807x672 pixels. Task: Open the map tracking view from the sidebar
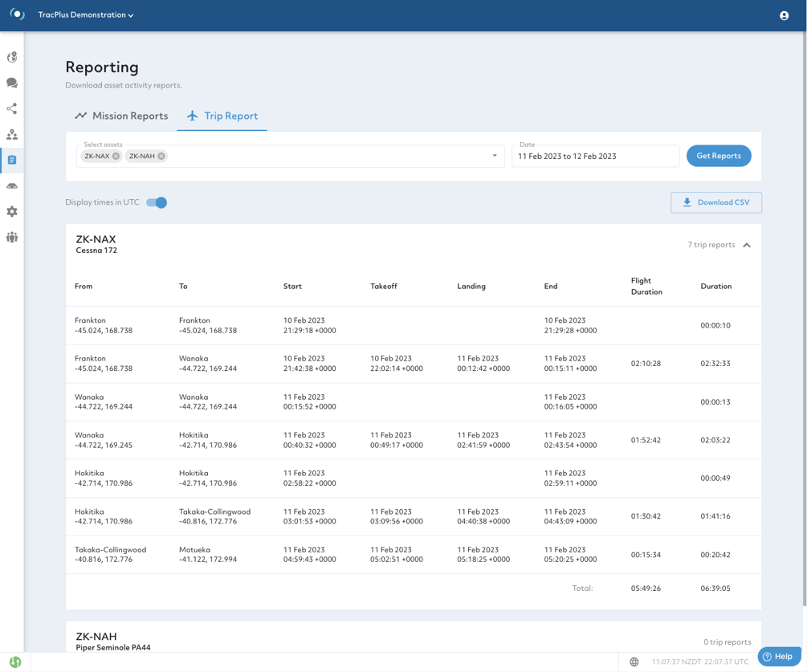pyautogui.click(x=11, y=57)
